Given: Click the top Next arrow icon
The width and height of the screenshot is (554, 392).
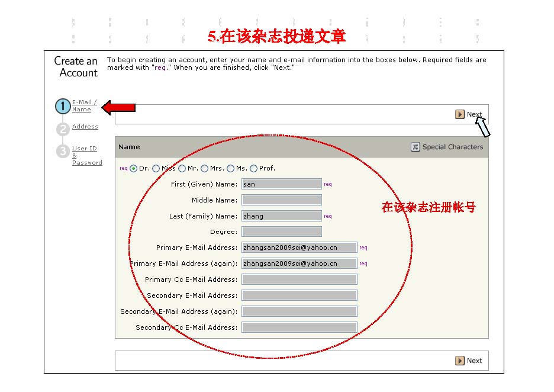Looking at the screenshot, I should [x=460, y=114].
